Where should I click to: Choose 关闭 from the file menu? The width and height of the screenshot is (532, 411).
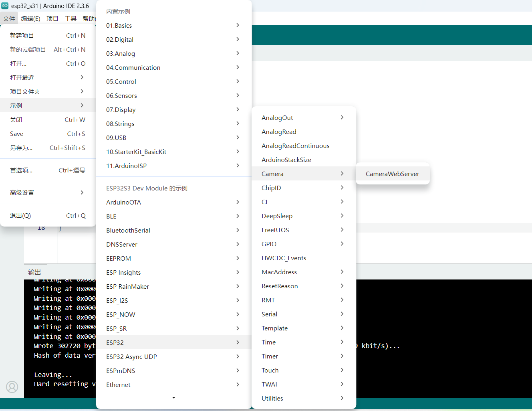(48, 119)
